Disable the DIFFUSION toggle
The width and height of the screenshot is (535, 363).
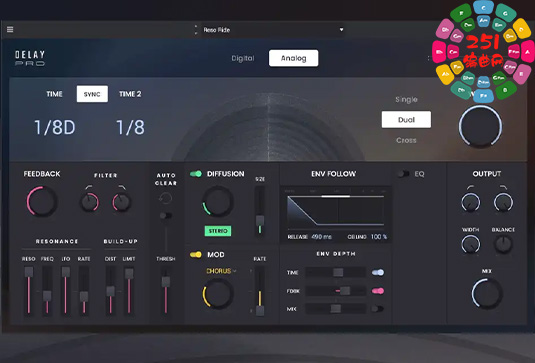pos(196,174)
